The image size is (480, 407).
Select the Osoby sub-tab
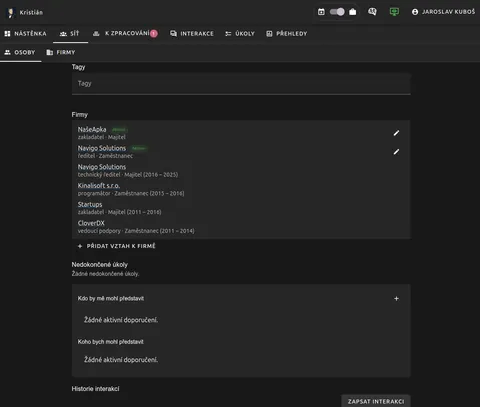[20, 53]
